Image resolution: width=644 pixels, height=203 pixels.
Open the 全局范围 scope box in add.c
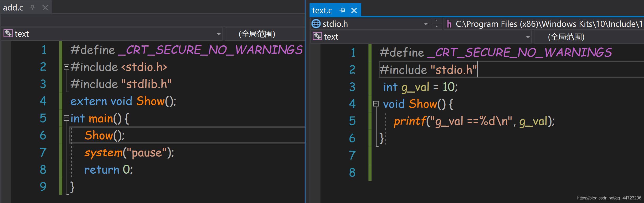265,34
